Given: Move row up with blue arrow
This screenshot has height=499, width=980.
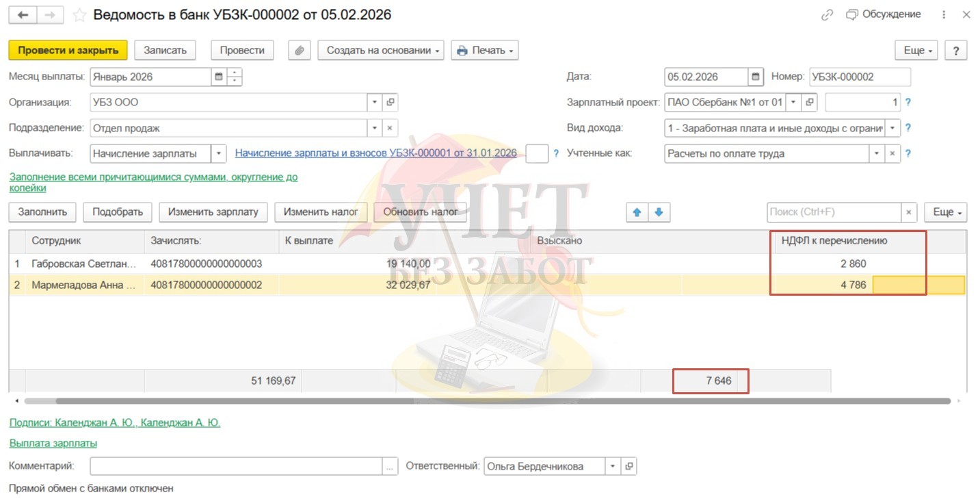Looking at the screenshot, I should [637, 212].
